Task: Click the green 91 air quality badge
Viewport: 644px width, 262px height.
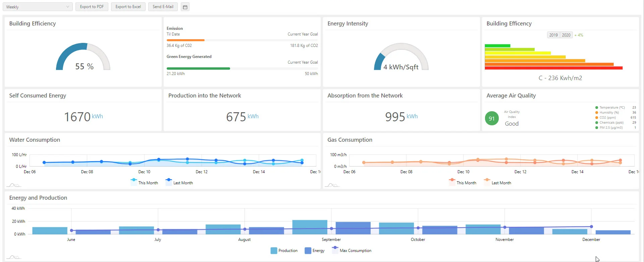Action: (492, 118)
